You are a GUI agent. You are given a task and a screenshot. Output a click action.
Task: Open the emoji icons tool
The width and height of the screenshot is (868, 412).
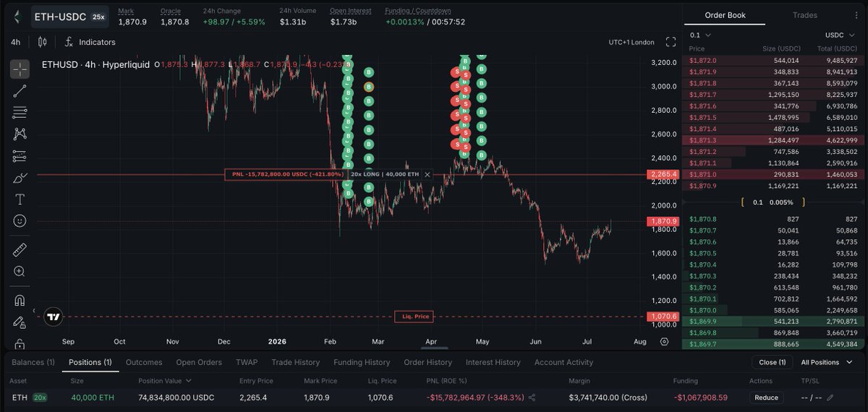click(20, 221)
